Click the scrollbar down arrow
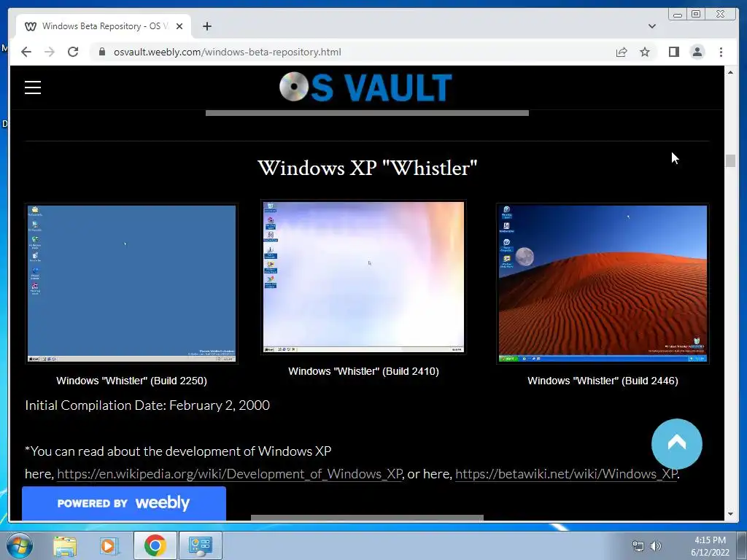The height and width of the screenshot is (560, 747). coord(730,514)
